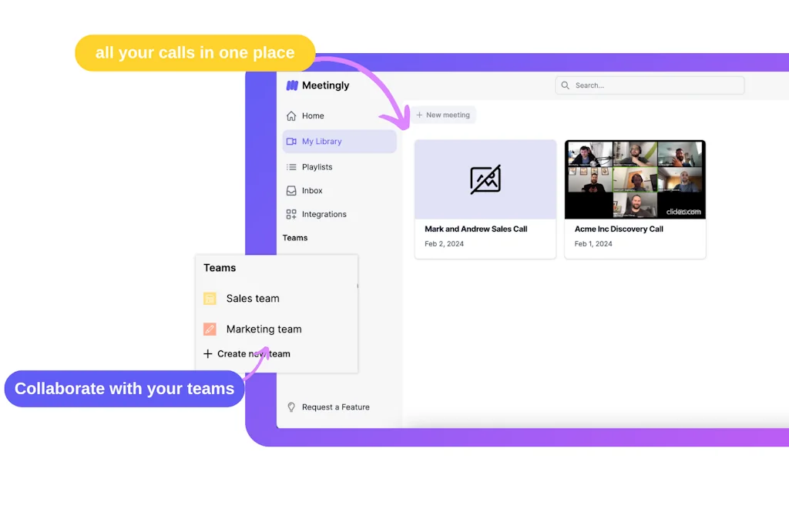
Task: Click the Inbox tray icon
Action: [291, 191]
